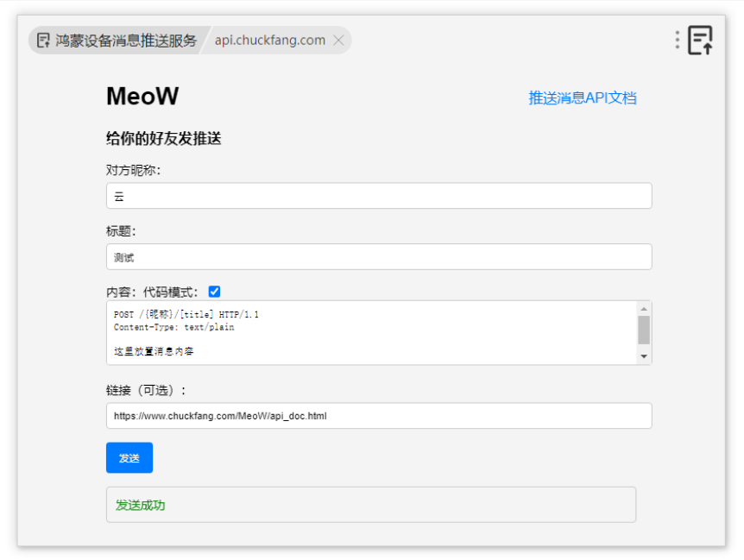Click the MeoW heading

(142, 97)
